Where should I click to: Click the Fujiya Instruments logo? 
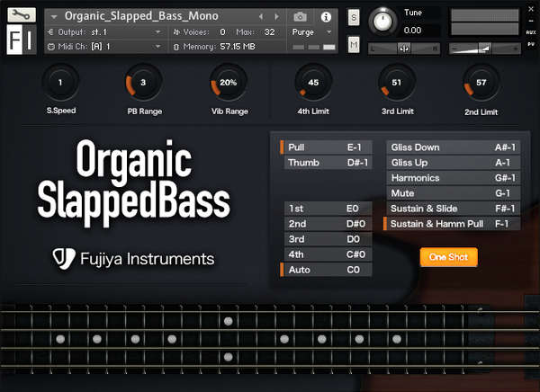[x=133, y=259]
